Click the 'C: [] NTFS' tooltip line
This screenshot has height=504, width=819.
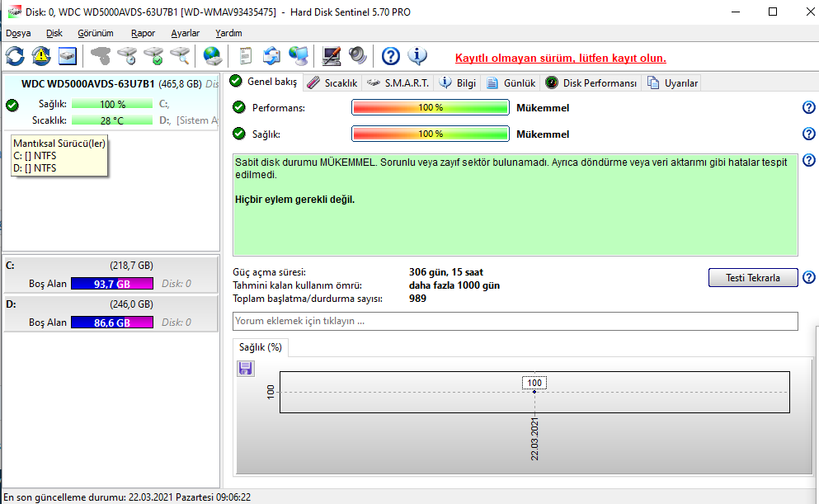click(x=35, y=156)
